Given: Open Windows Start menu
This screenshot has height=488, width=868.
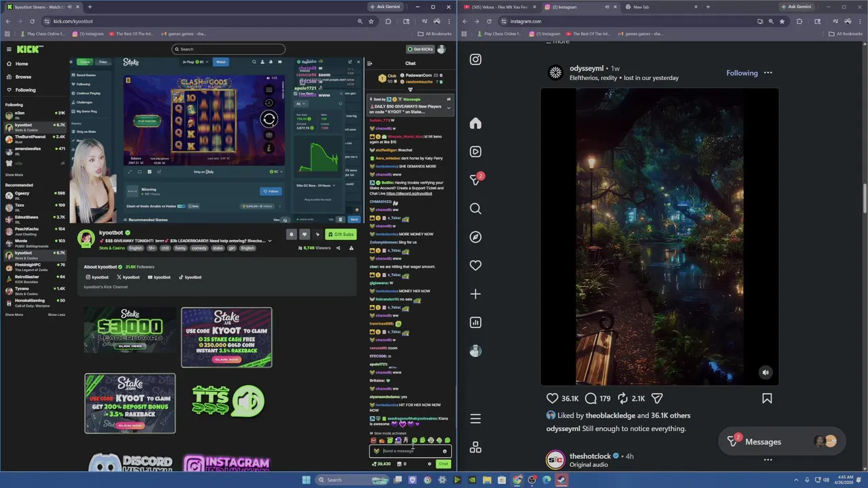Looking at the screenshot, I should tap(306, 480).
